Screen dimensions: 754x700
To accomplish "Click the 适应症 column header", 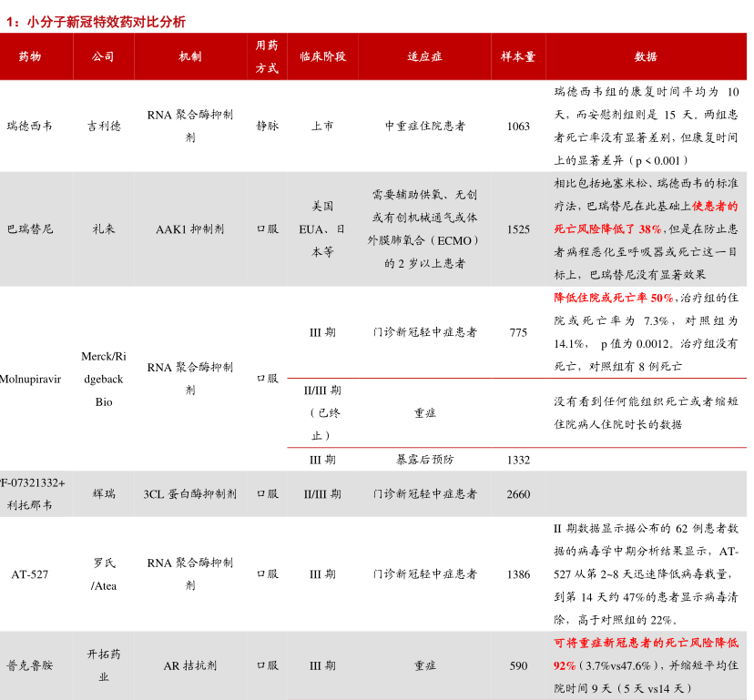I will click(x=424, y=56).
